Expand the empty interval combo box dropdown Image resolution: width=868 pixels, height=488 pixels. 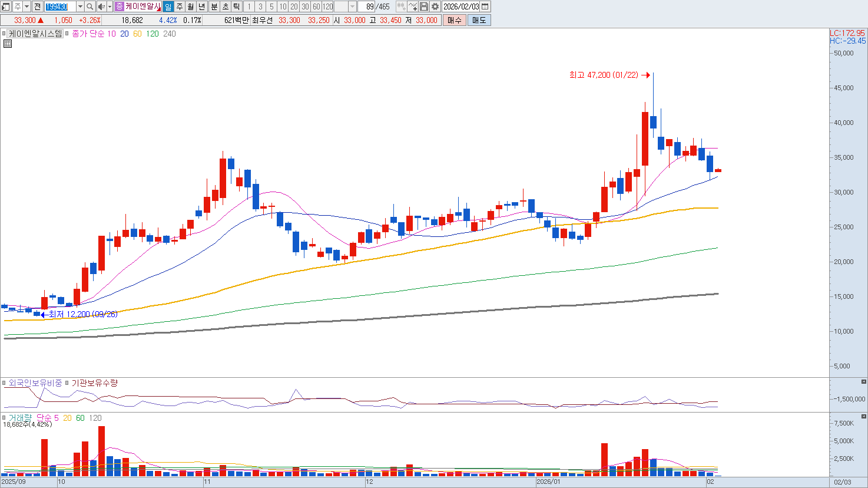352,6
